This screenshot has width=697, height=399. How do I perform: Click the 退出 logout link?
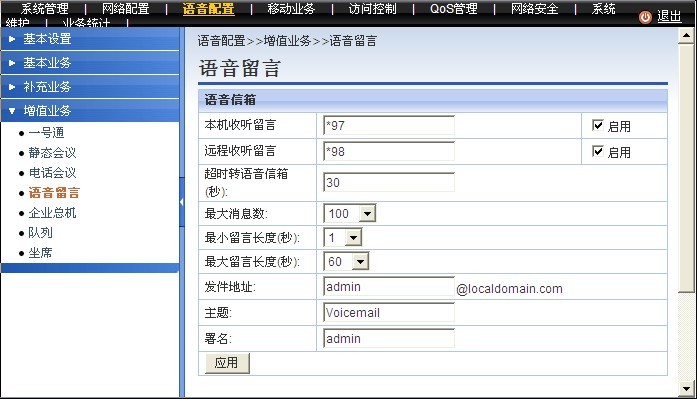click(669, 16)
